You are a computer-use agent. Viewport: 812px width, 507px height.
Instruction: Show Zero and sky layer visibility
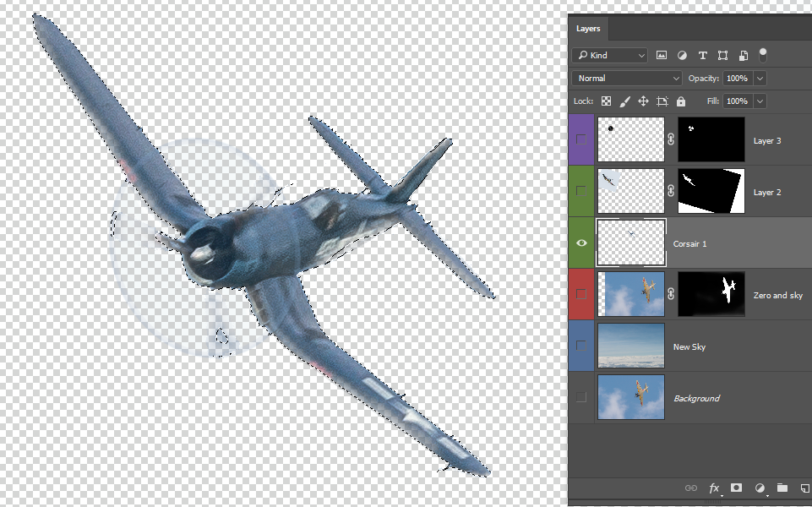click(581, 293)
